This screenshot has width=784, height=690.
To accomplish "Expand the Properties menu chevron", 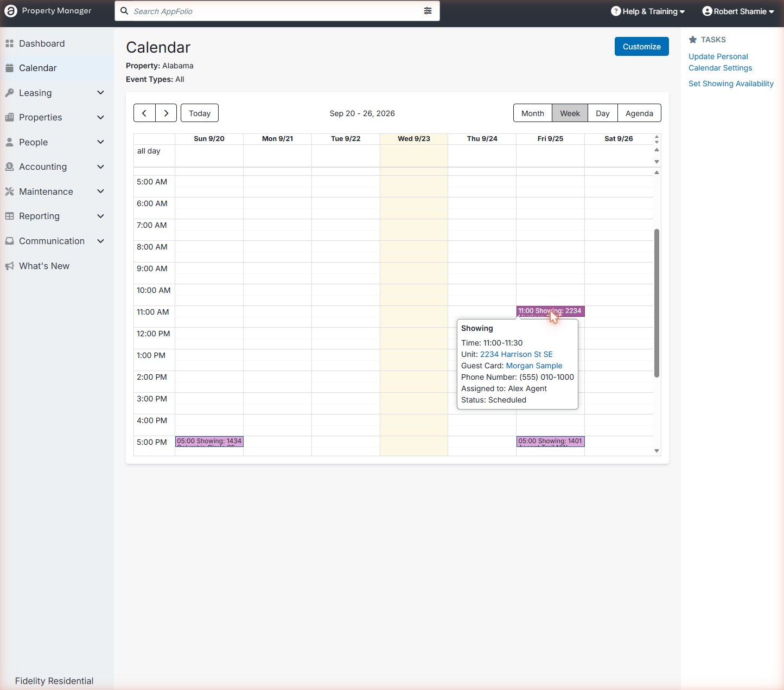I will [100, 117].
